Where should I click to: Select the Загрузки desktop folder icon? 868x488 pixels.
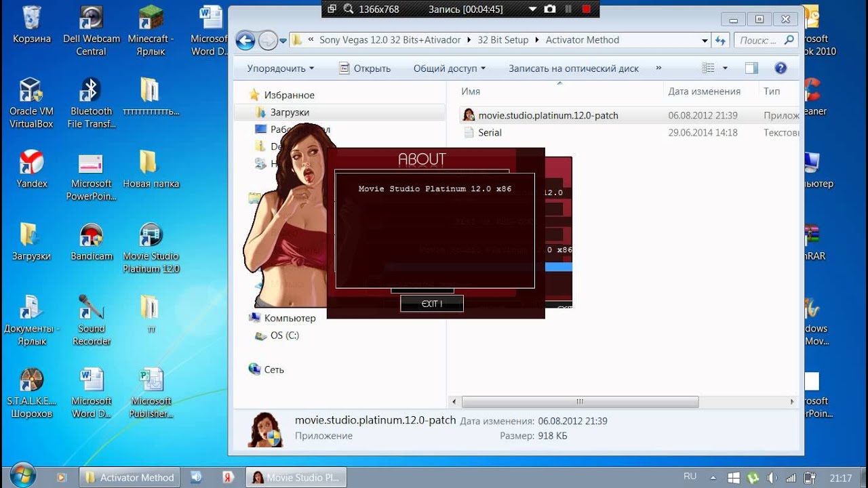tap(31, 242)
